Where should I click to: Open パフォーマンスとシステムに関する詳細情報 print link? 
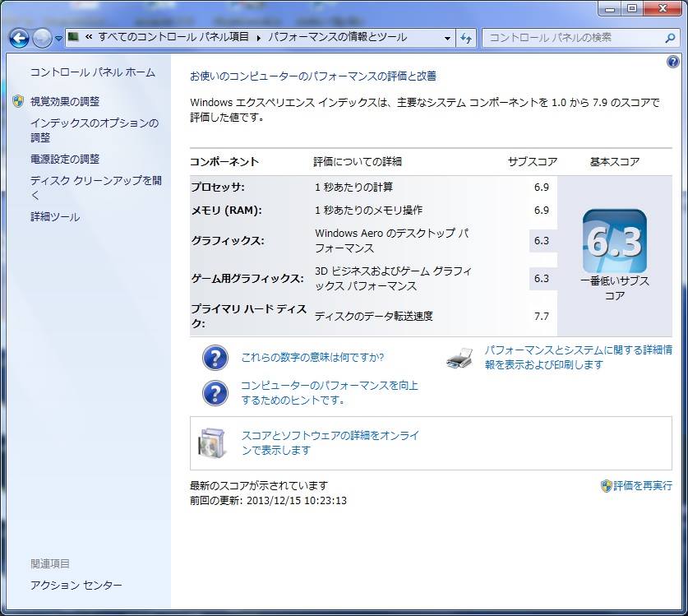[x=579, y=358]
